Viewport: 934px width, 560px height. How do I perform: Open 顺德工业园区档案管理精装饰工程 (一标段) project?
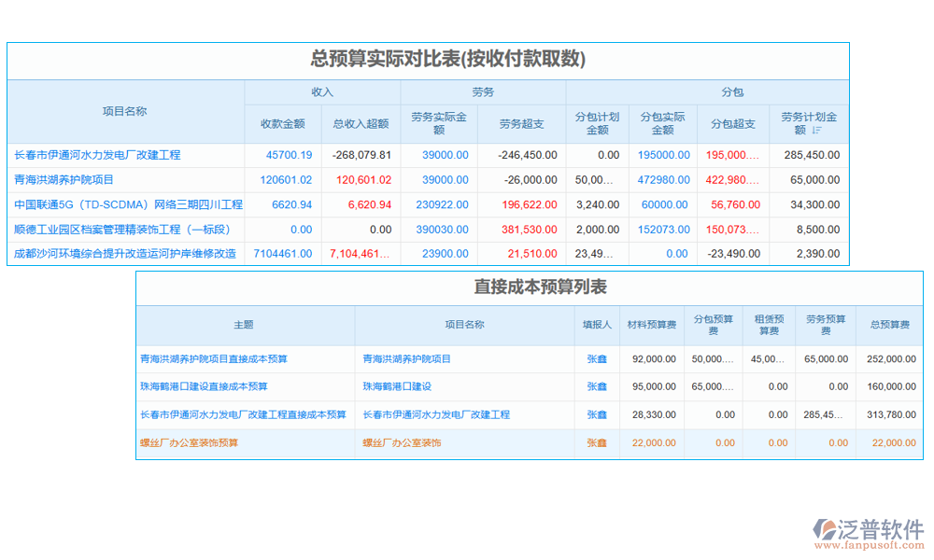click(121, 229)
